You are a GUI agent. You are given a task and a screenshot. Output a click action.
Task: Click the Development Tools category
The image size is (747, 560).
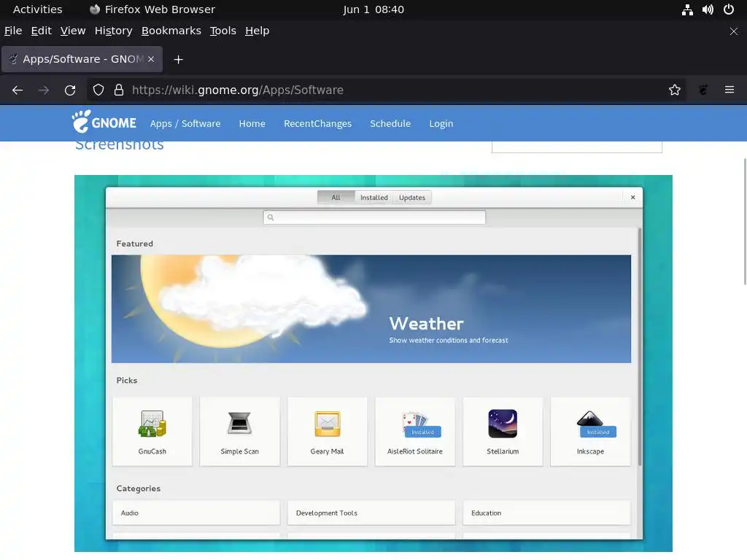pyautogui.click(x=371, y=513)
